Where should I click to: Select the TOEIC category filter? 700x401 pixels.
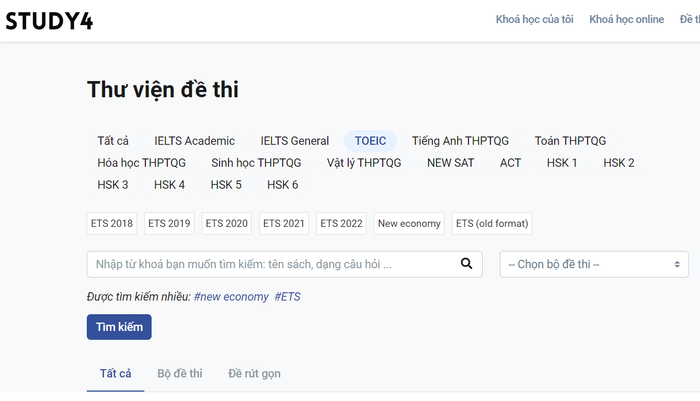[x=370, y=141]
